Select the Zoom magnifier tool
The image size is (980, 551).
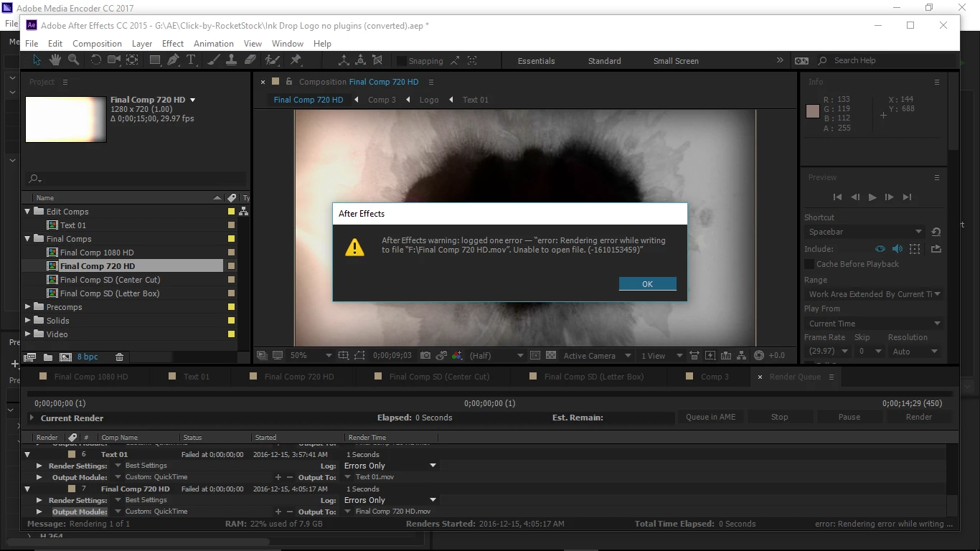pos(72,60)
